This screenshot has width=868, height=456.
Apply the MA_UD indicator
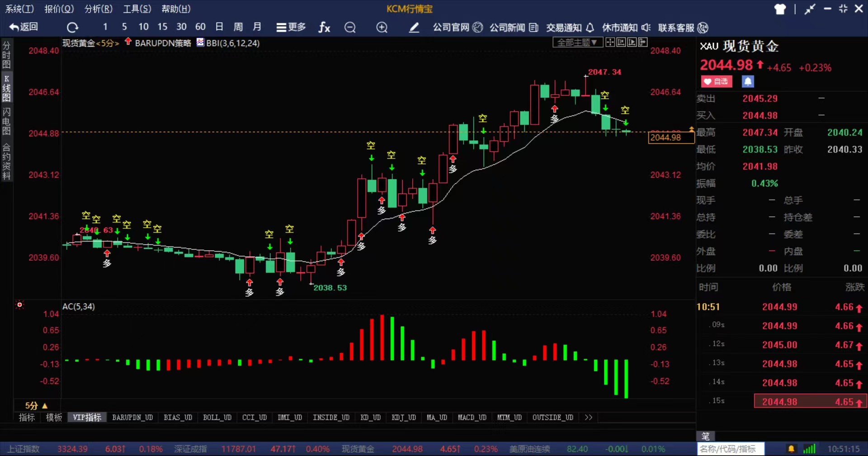437,417
